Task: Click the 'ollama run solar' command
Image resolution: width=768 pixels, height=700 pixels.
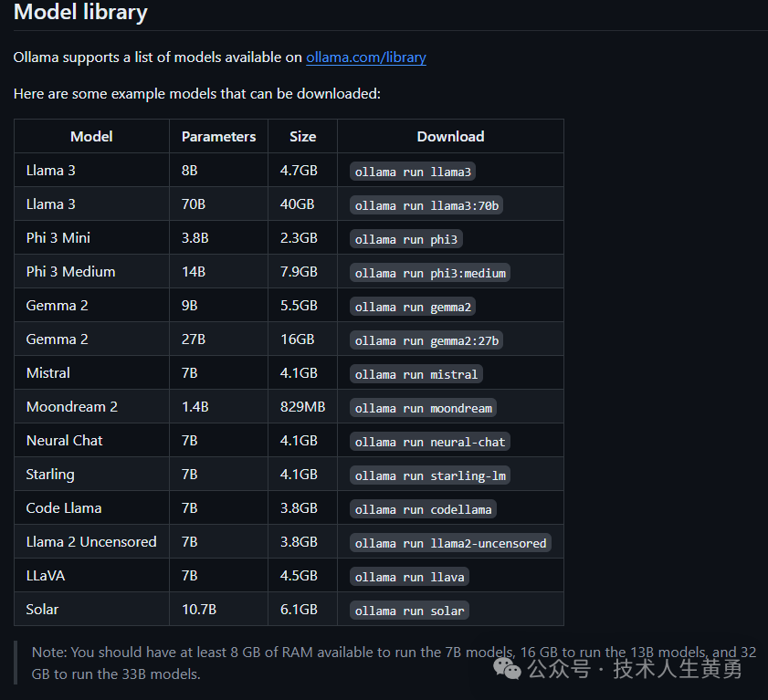Action: coord(409,611)
